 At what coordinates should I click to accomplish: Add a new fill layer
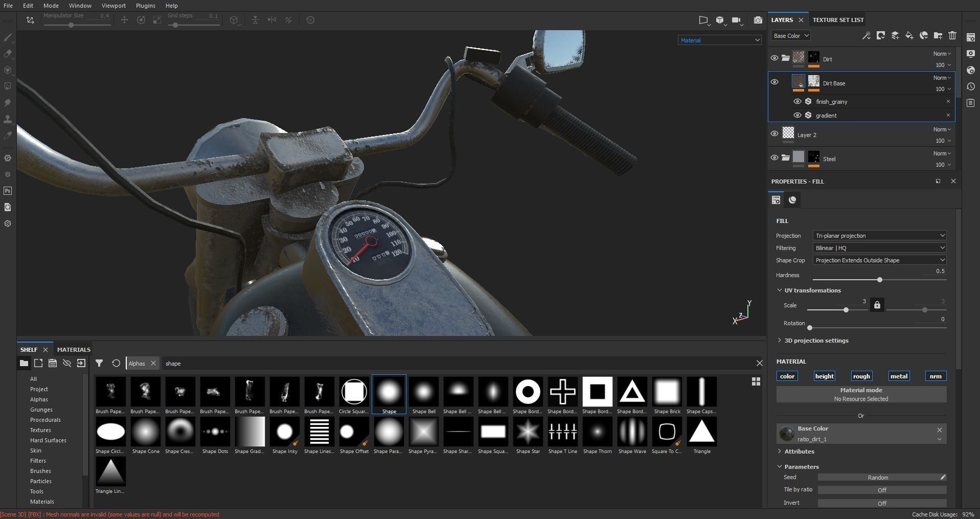coord(909,35)
